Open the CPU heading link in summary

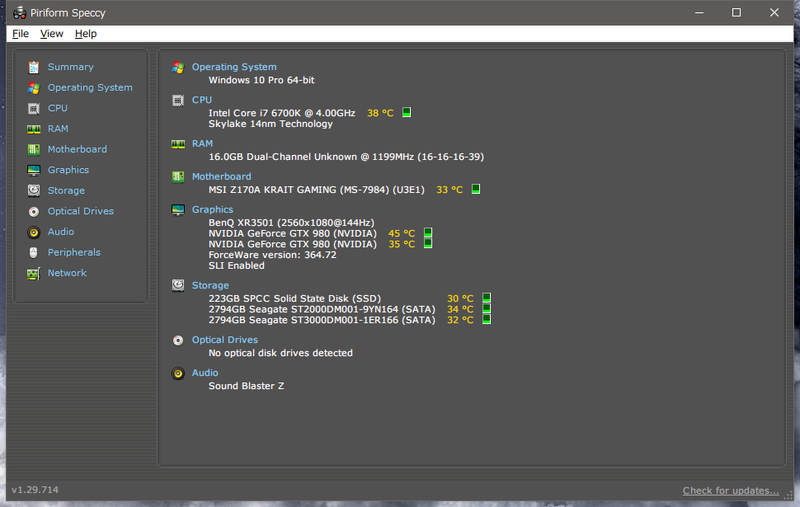[x=202, y=100]
